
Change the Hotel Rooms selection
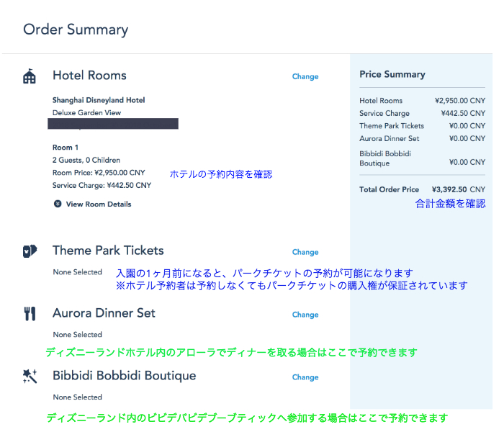point(305,76)
